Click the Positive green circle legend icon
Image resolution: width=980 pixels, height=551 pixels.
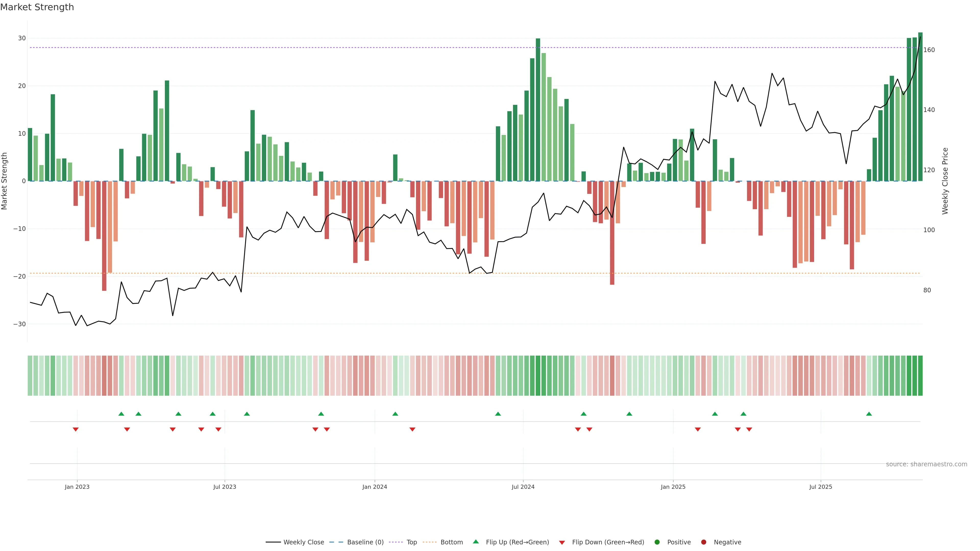(x=657, y=542)
